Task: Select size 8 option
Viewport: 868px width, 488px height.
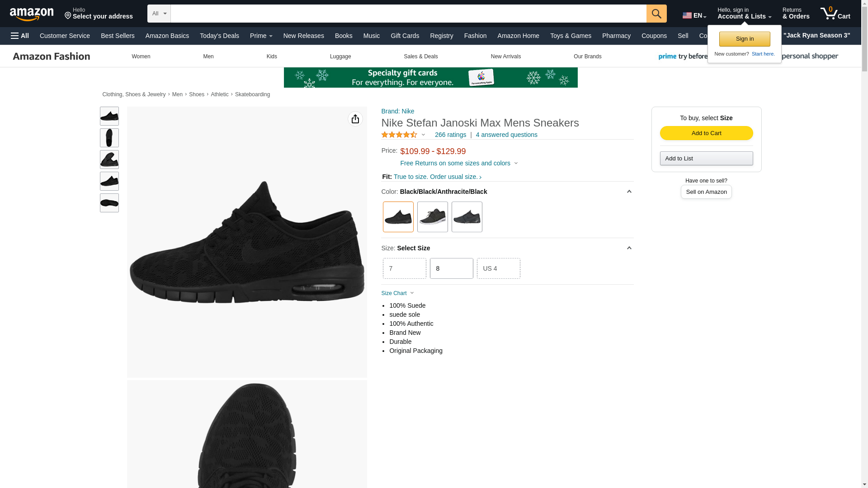Action: (451, 268)
